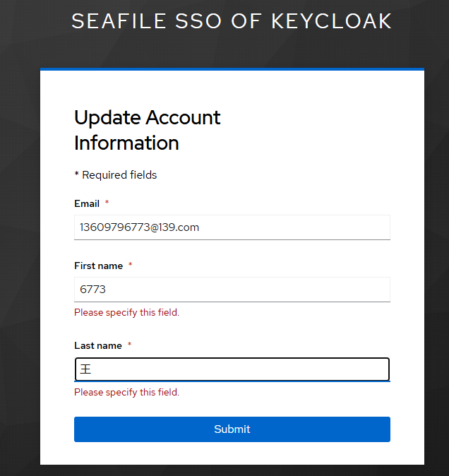Click the red asterisk beside First name
The width and height of the screenshot is (449, 476).
tap(130, 264)
